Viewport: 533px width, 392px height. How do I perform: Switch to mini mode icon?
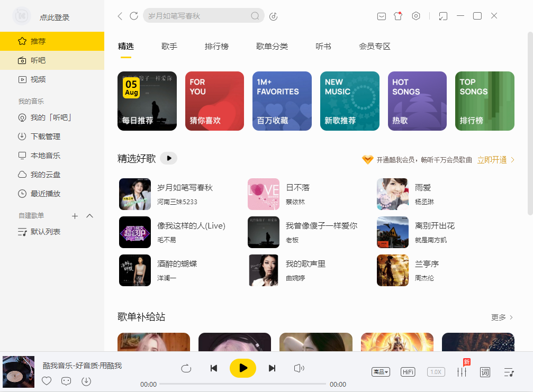(x=443, y=16)
